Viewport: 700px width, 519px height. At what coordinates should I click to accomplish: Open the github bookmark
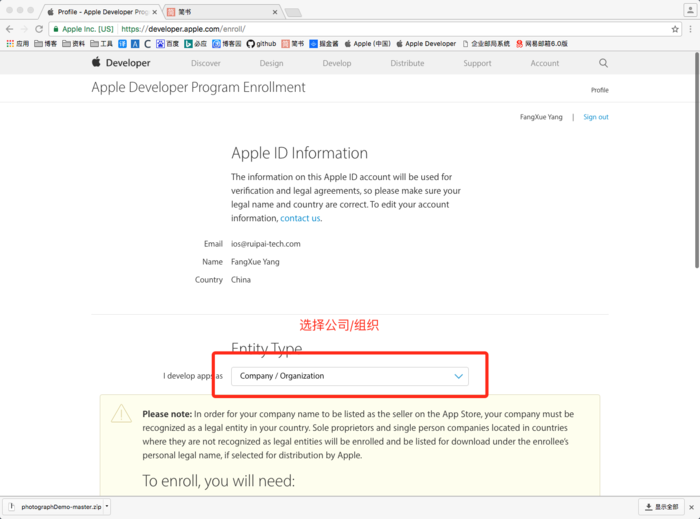click(x=261, y=44)
